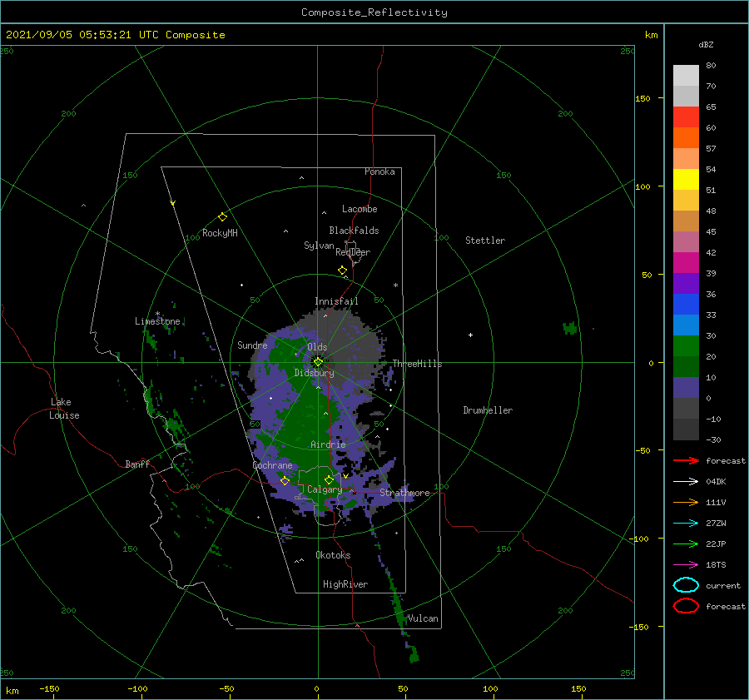Click the white asterisk marker east of Innisfail

tap(395, 285)
